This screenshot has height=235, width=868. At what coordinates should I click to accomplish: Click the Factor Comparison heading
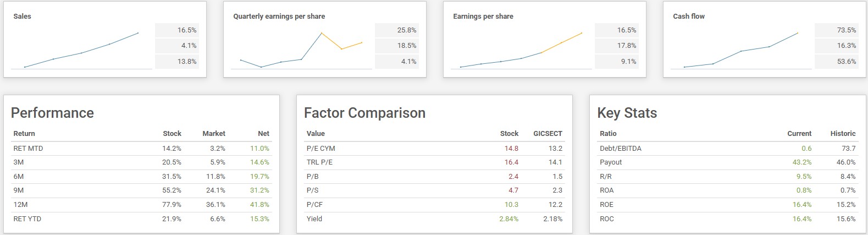(x=364, y=113)
